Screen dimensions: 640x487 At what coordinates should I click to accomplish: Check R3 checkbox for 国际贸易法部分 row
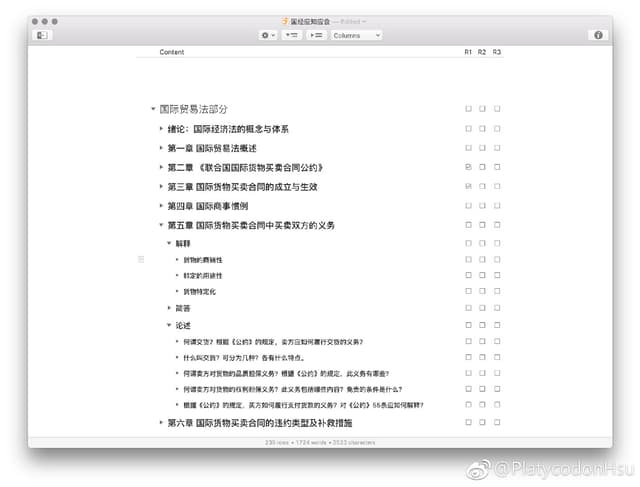[497, 109]
